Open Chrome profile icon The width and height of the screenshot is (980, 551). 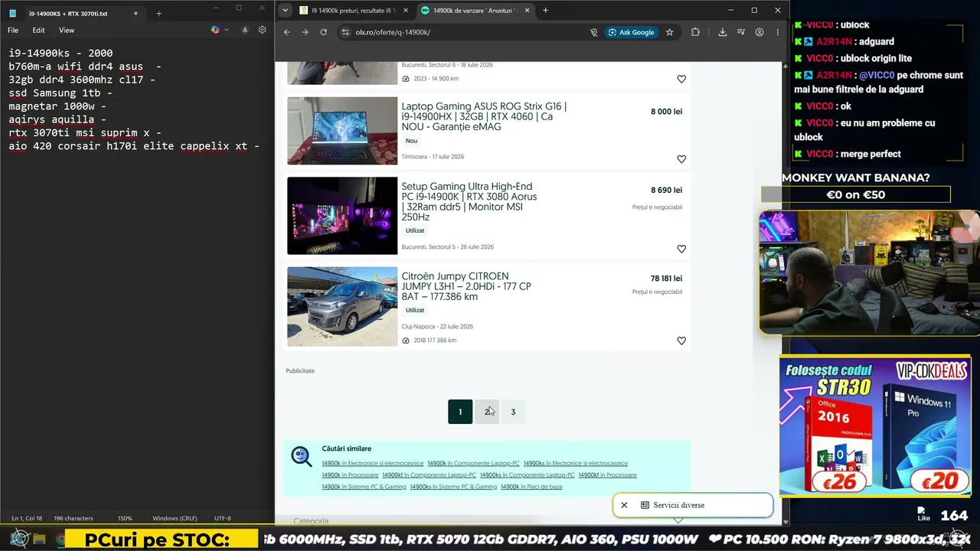pos(759,32)
